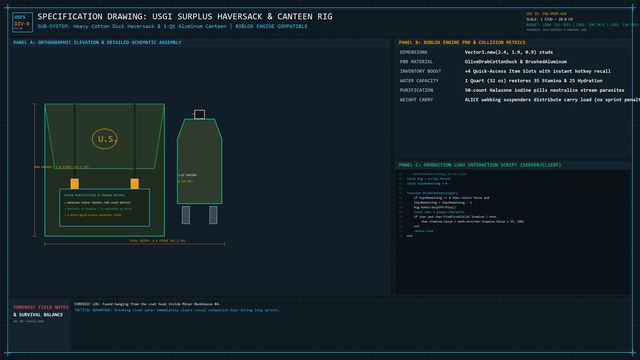
Task: Select '+4 Quick-Access Item Slots with instant hotkey recall'
Action: point(538,71)
